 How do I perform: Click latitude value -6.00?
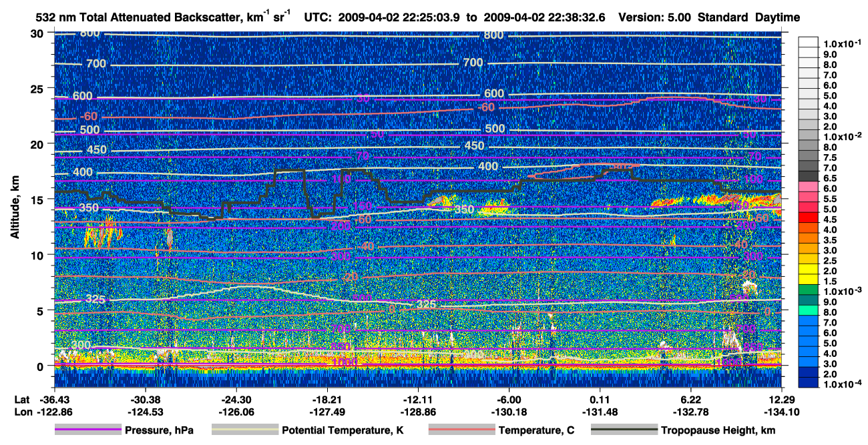click(x=509, y=399)
